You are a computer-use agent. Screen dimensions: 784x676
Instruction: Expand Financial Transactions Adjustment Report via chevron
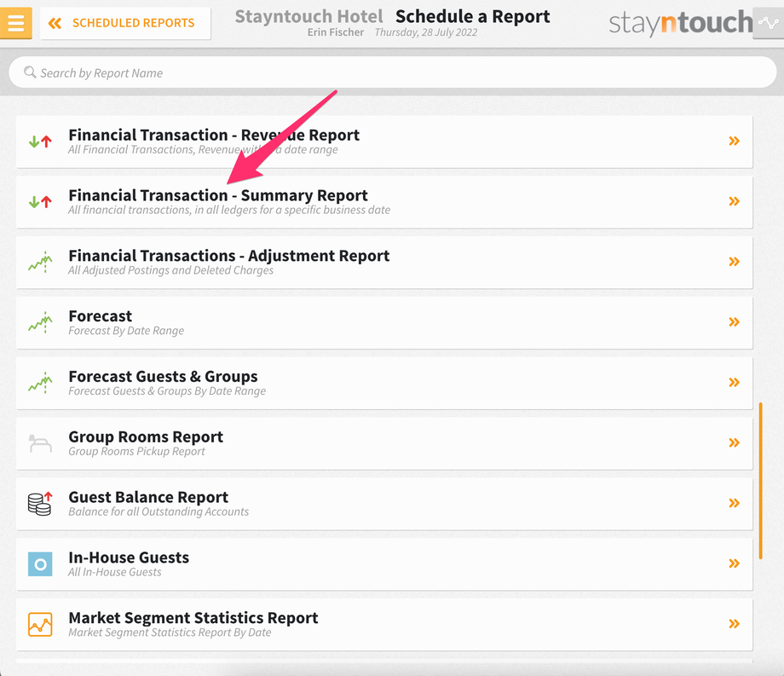pos(734,262)
